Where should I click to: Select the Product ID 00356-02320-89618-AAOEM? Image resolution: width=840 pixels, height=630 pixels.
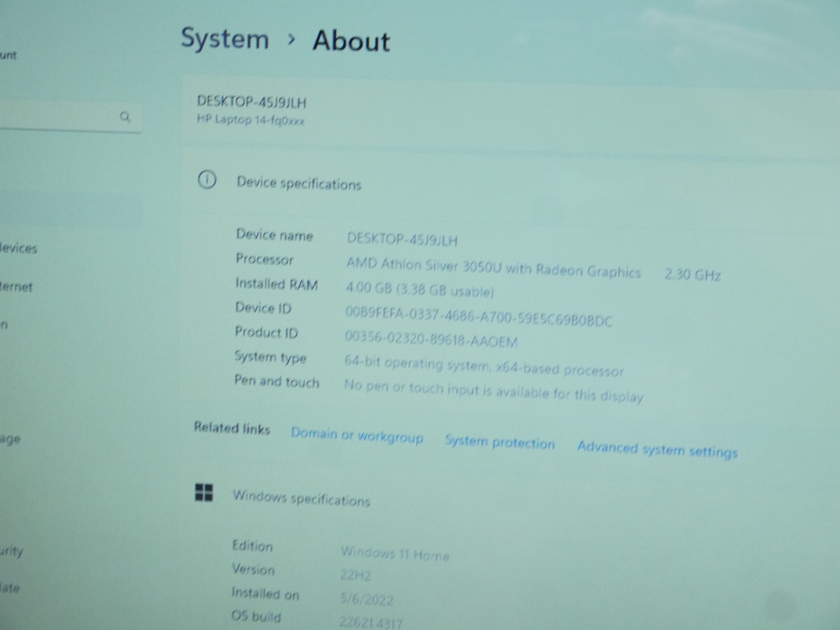point(431,339)
